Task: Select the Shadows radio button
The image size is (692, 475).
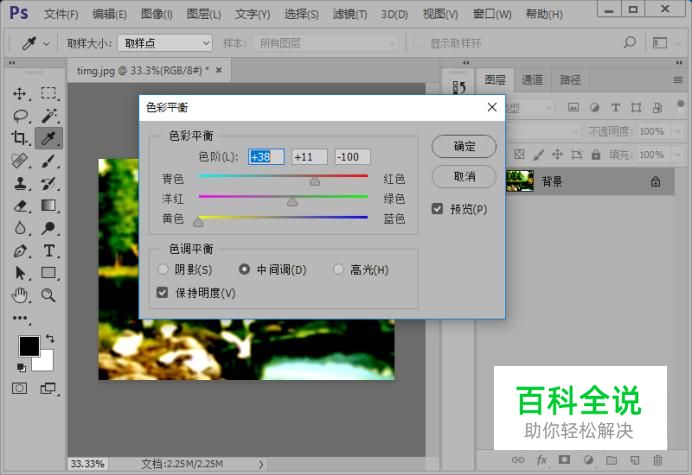Action: tap(163, 269)
